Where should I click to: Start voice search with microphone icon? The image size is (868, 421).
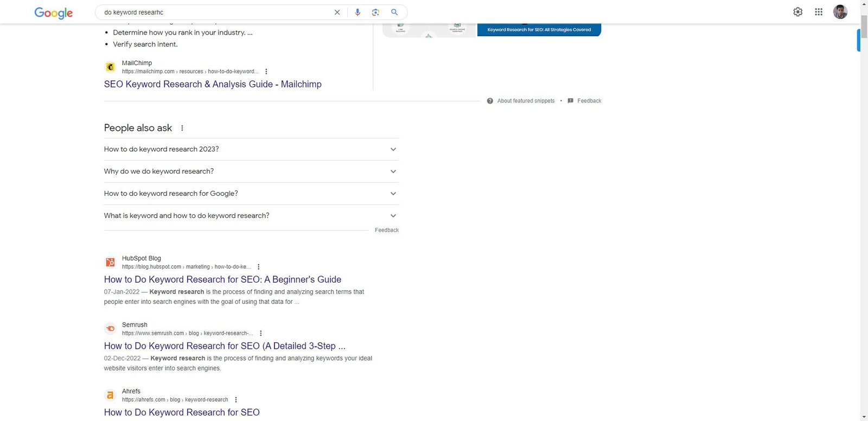pyautogui.click(x=357, y=12)
